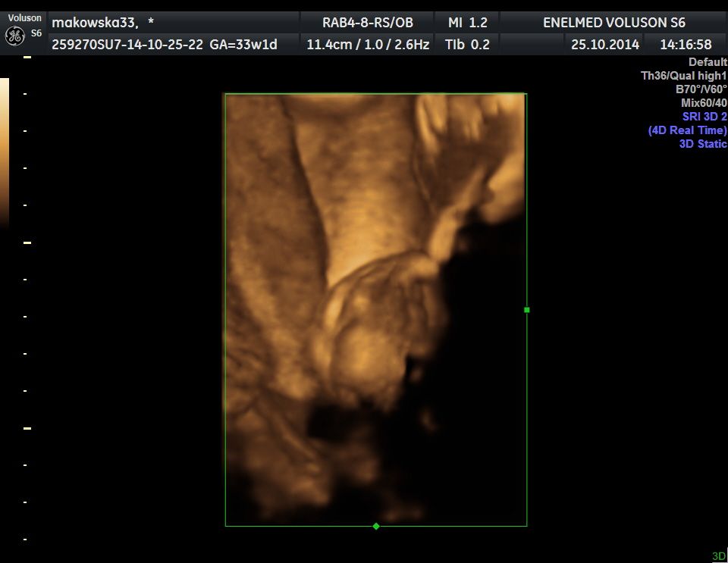This screenshot has width=728, height=563.
Task: Select the (4D Real Time) mode label
Action: click(x=687, y=130)
